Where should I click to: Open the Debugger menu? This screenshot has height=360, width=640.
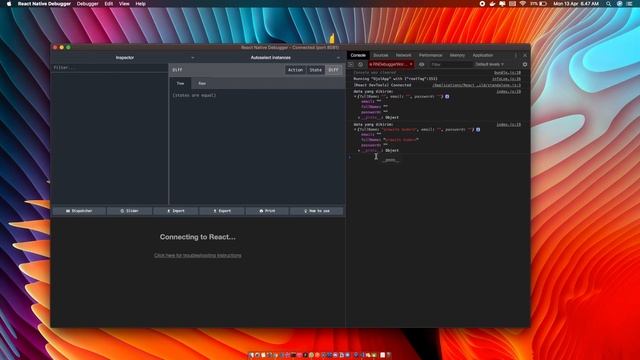(x=87, y=4)
